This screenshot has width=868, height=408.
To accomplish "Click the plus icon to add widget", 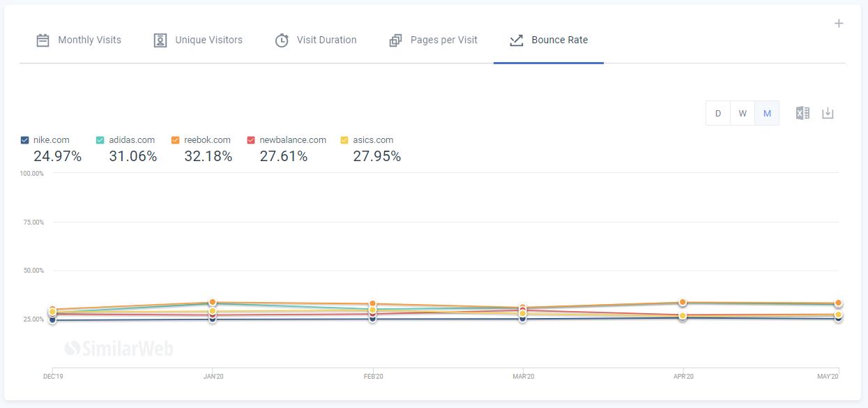I will pyautogui.click(x=839, y=24).
